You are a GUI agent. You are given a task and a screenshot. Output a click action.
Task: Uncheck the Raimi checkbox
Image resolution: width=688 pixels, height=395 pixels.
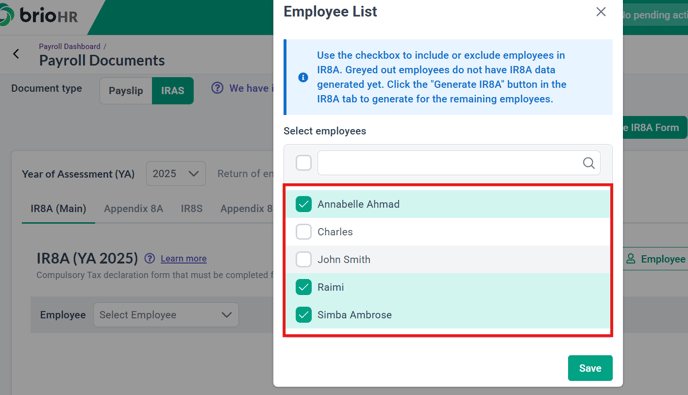click(x=304, y=287)
